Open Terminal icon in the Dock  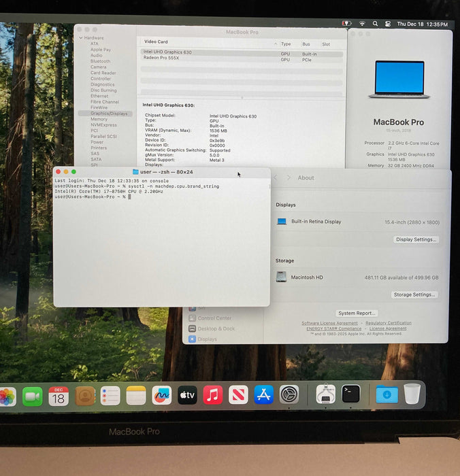(x=350, y=394)
